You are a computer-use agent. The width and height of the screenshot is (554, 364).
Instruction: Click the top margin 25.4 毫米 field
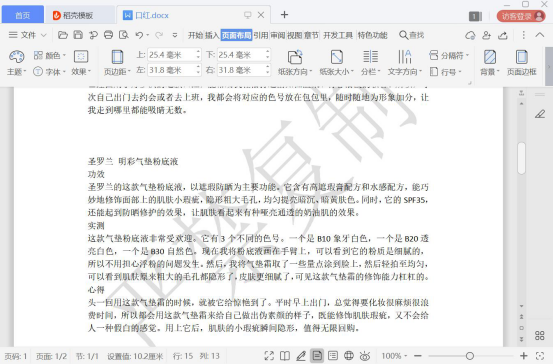pos(174,55)
